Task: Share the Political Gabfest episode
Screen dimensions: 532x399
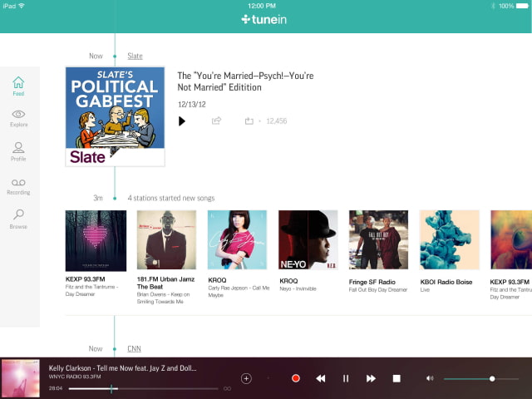Action: (x=216, y=121)
